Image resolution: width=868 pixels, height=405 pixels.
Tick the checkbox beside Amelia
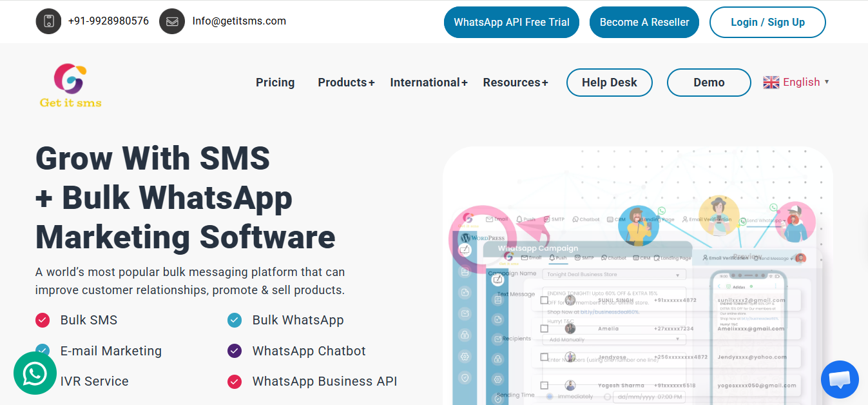click(x=545, y=328)
